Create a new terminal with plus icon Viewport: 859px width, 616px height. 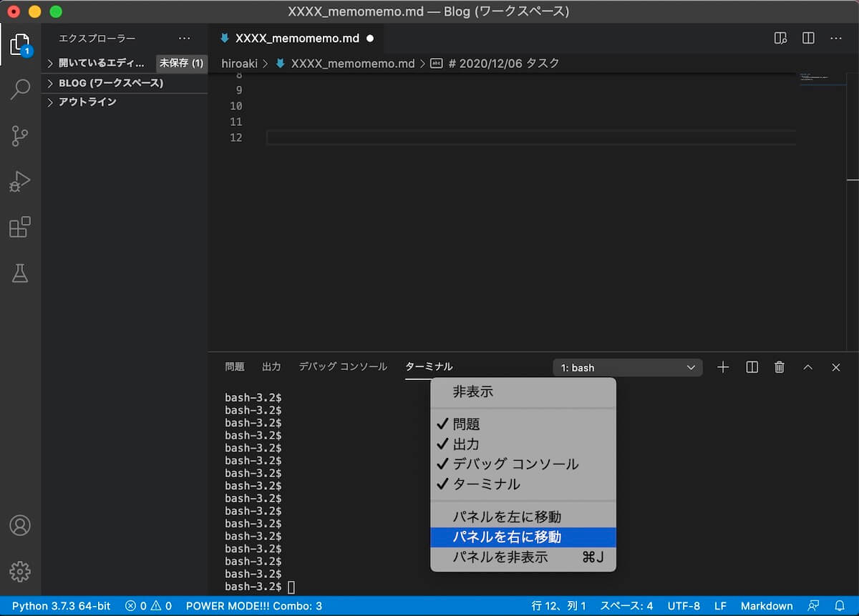[x=723, y=367]
